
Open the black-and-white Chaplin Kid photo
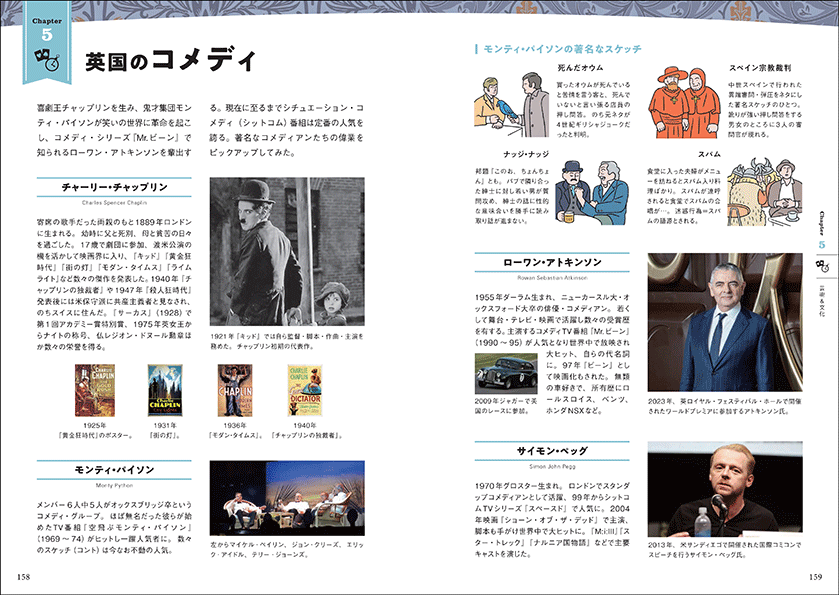[x=287, y=251]
